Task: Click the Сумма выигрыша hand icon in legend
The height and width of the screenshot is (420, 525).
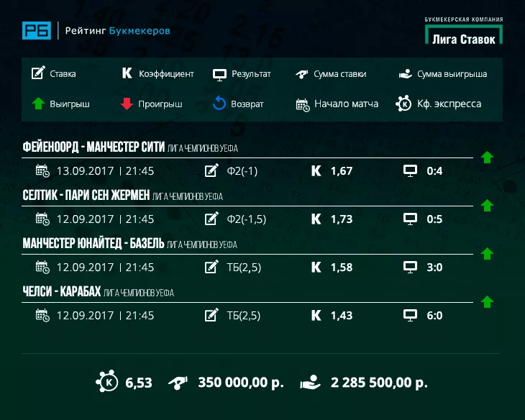Action: [x=406, y=73]
